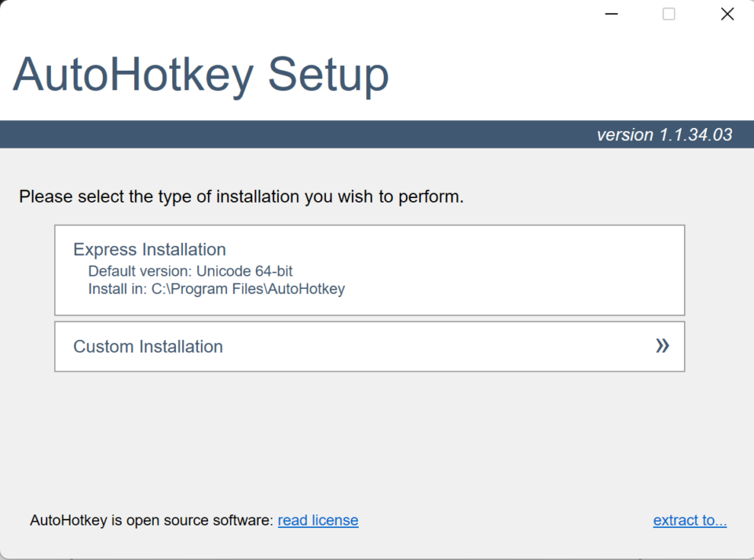Open the read license link
754x560 pixels.
tap(318, 520)
